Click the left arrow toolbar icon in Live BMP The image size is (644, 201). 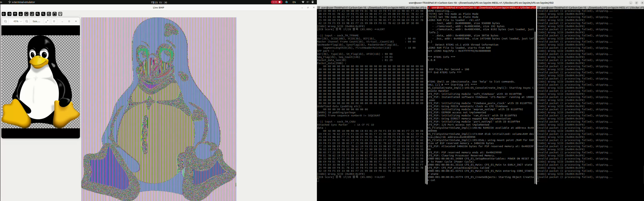(4, 14)
